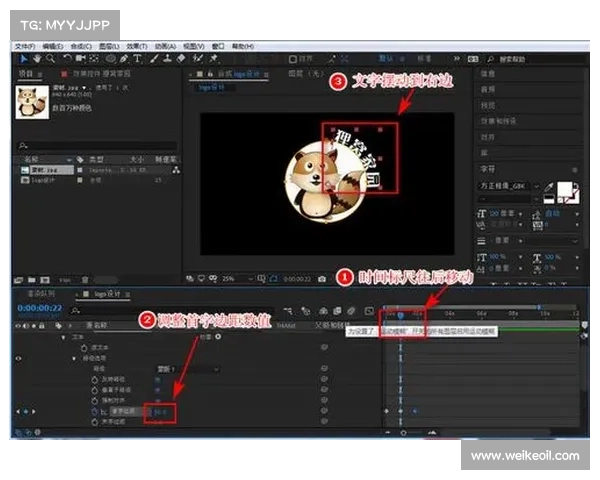Open the 信息 panel header
The image size is (600, 480).
coord(488,73)
